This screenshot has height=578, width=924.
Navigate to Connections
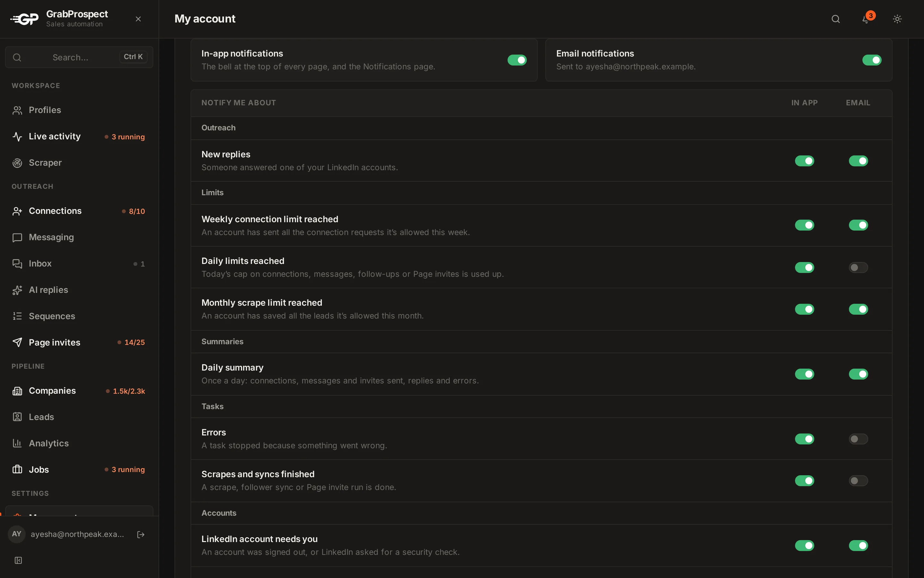click(79, 211)
